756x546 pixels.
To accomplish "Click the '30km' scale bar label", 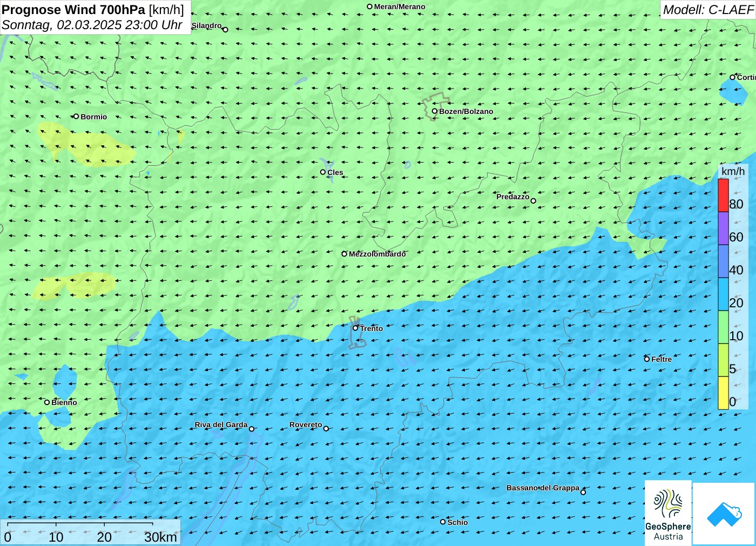I will (x=160, y=537).
